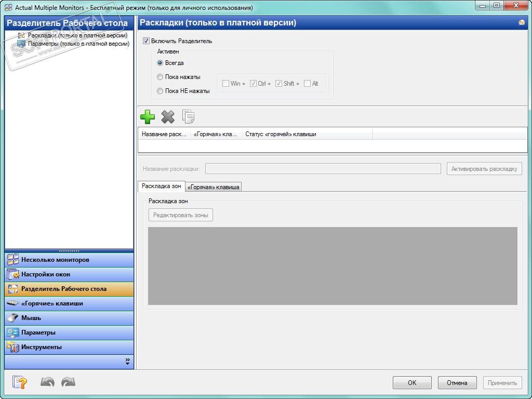The image size is (532, 399).
Task: Click the green plus add layout icon
Action: point(147,117)
